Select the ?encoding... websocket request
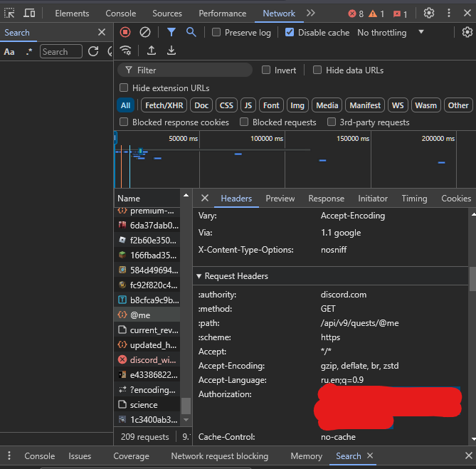 (147, 390)
